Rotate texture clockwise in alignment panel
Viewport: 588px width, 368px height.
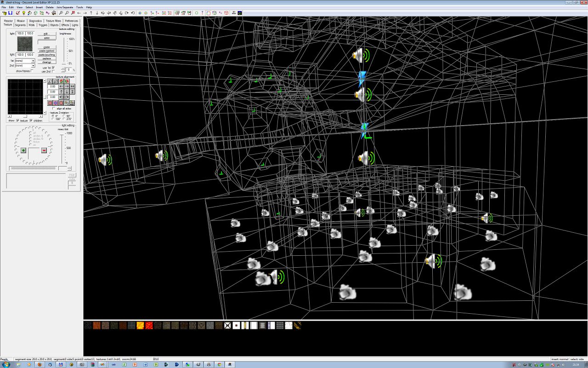(67, 97)
